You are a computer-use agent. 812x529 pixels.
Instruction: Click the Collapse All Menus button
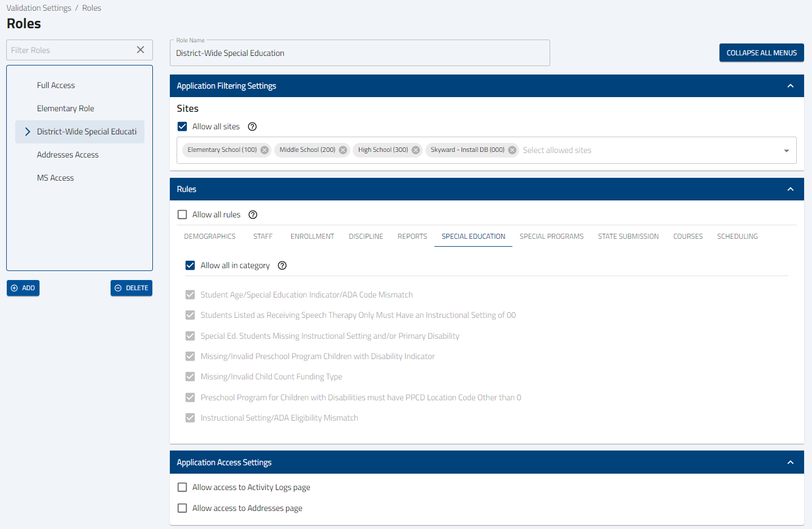761,53
